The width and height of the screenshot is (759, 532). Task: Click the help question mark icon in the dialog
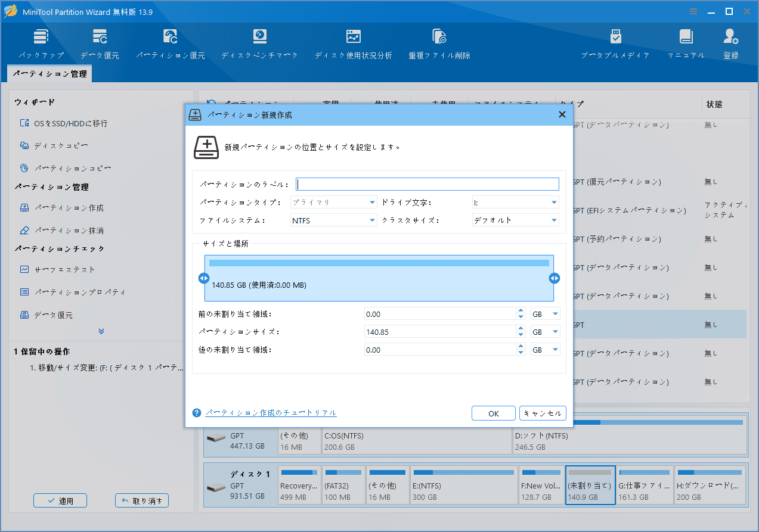(197, 413)
